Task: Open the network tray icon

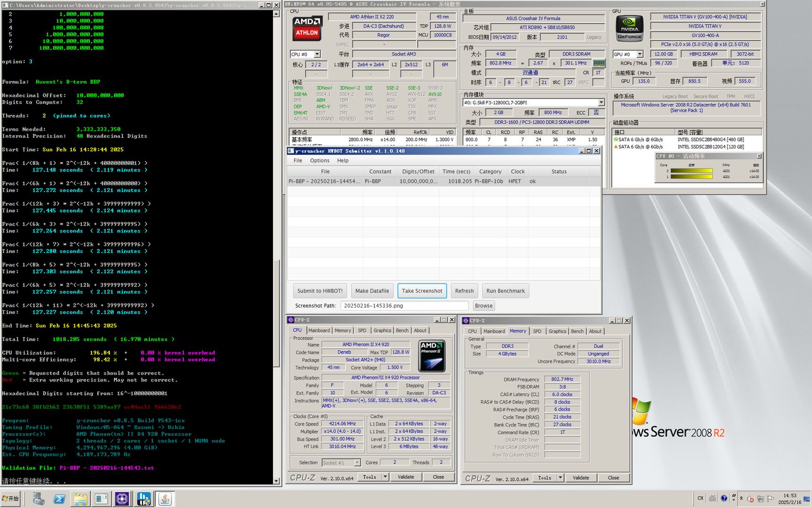Action: coord(760,499)
